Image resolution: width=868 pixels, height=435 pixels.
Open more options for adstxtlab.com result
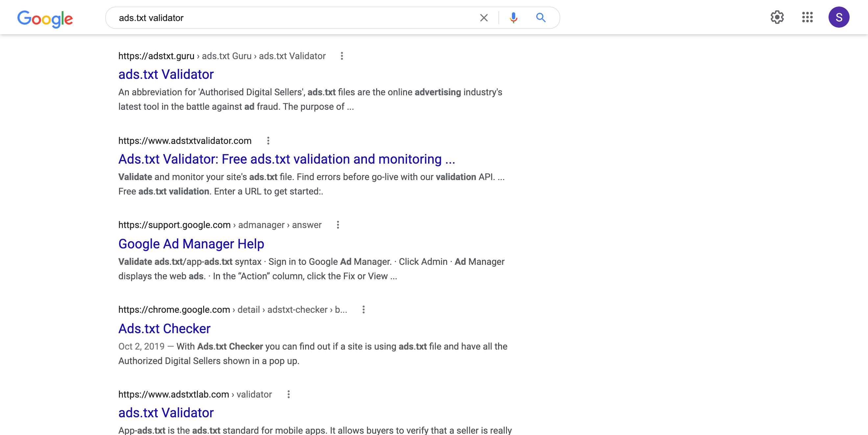[x=288, y=395]
